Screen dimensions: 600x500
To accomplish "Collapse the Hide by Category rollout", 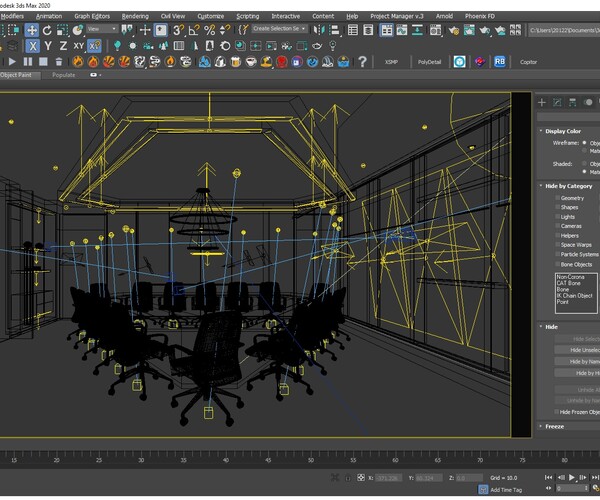I will [566, 186].
